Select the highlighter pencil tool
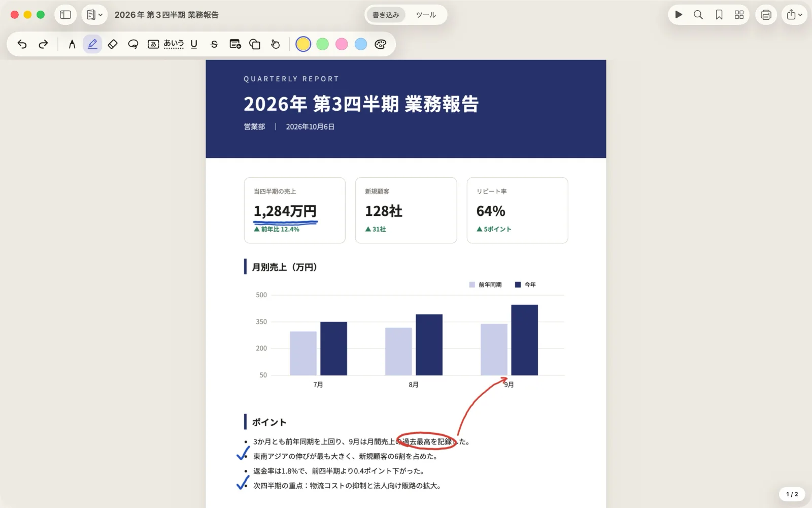 (x=92, y=44)
